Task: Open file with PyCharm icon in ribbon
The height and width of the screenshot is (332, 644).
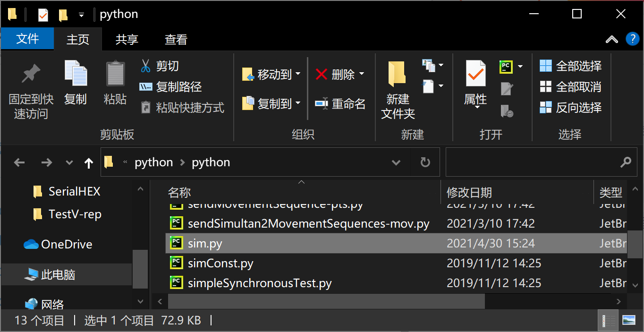Action: coord(506,67)
